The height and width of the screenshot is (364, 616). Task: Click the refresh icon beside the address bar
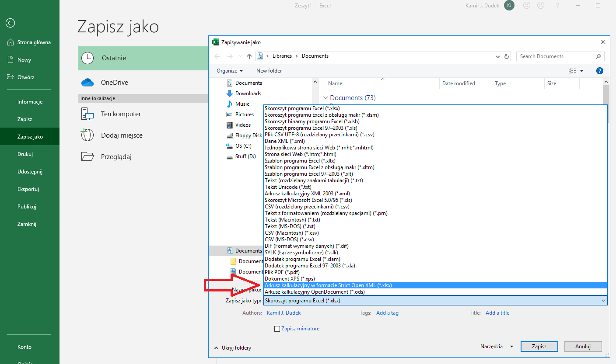[x=506, y=56]
